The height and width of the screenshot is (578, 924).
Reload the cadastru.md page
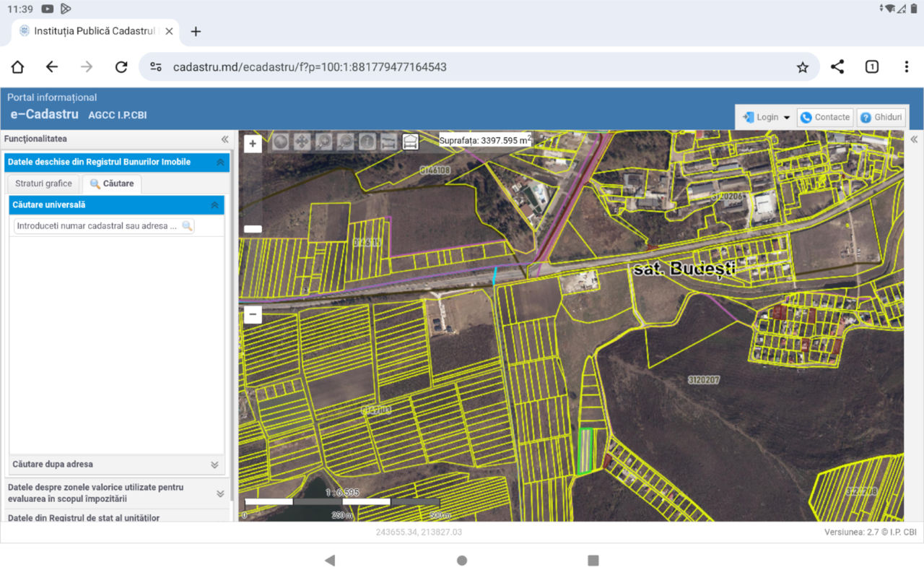121,67
